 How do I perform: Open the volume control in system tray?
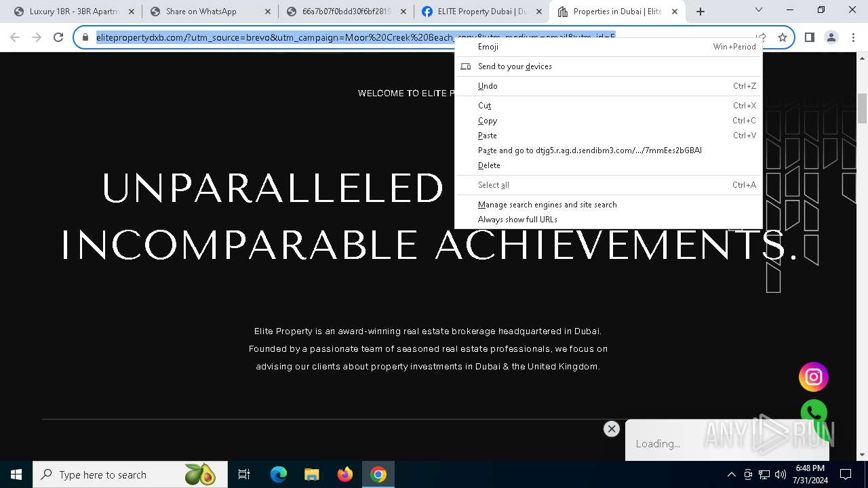781,474
